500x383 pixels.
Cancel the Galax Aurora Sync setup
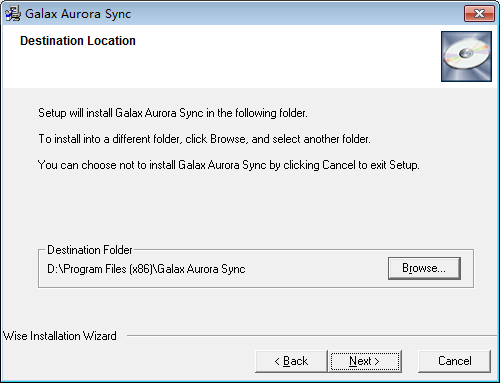point(455,361)
